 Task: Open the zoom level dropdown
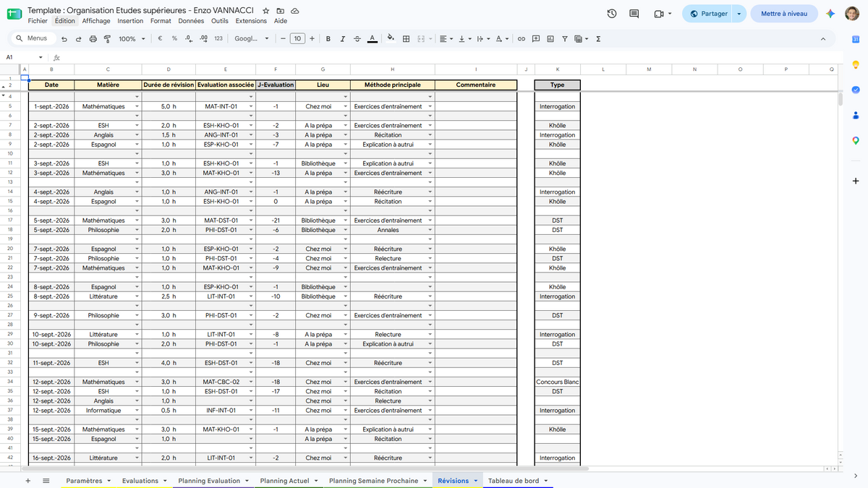pyautogui.click(x=131, y=39)
